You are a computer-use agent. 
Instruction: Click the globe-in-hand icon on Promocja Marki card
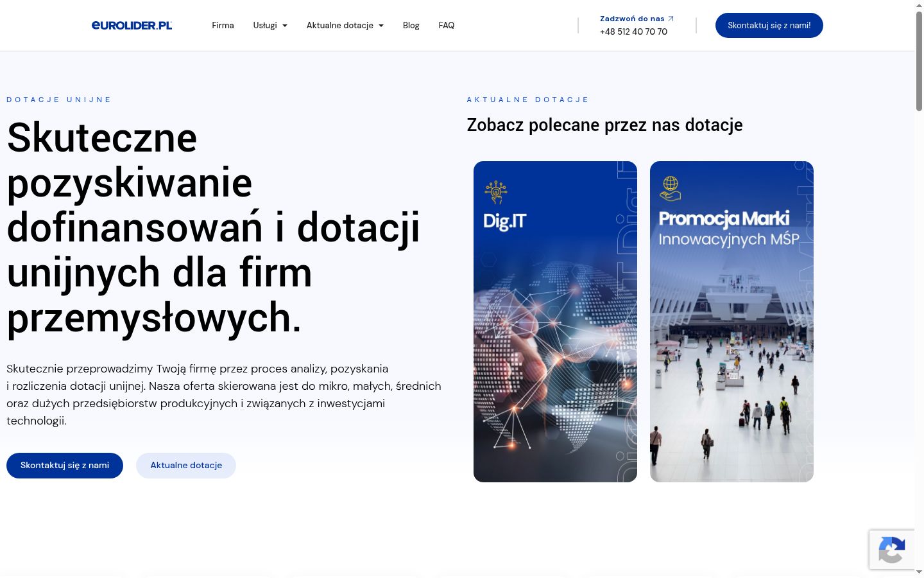(671, 189)
